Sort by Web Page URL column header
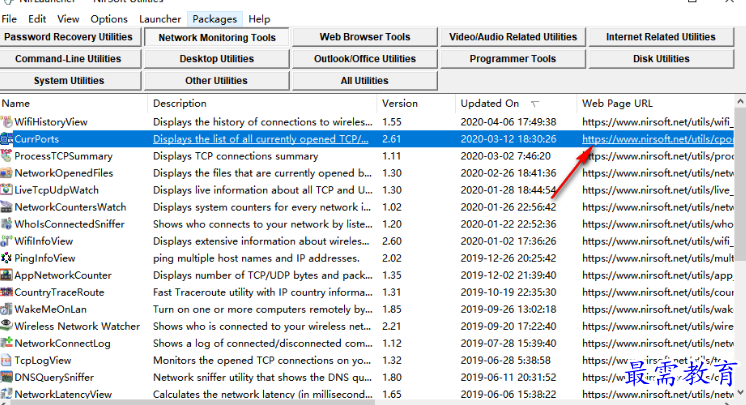This screenshot has height=405, width=746. pos(656,103)
